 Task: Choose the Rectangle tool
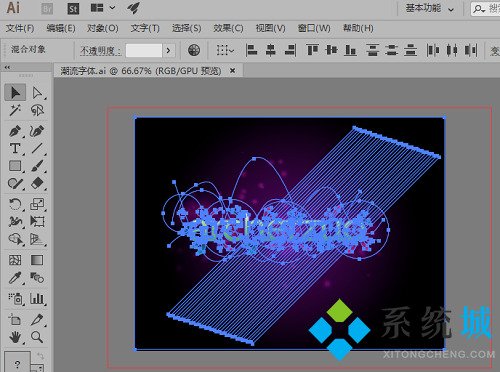pos(15,166)
